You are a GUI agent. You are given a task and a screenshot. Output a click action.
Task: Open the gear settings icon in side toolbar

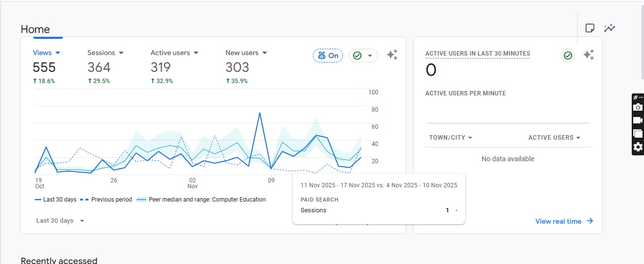[x=638, y=147]
